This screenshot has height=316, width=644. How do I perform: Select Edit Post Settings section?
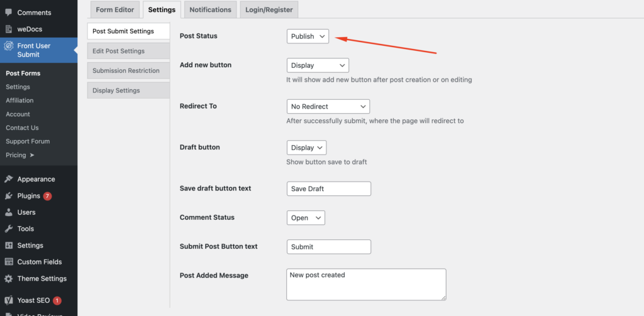[x=128, y=51]
